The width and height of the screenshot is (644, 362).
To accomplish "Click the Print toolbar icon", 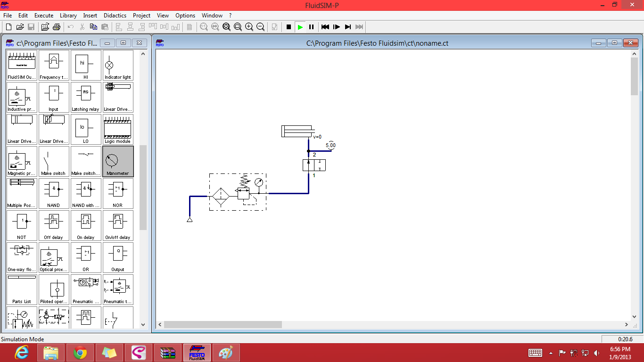I will point(57,27).
